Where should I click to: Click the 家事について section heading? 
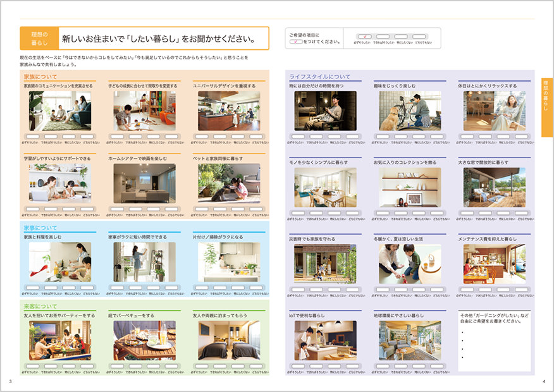40,228
